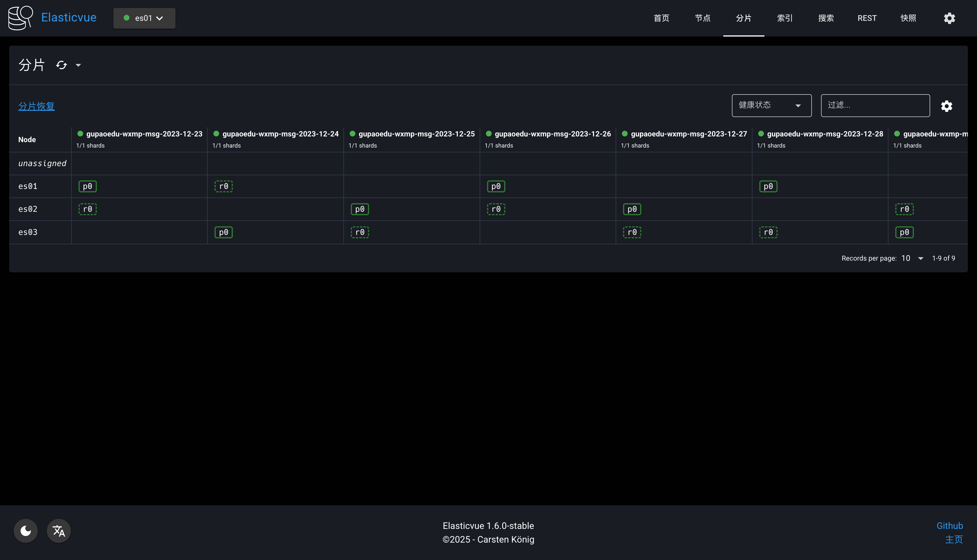Open the Github link in footer

point(949,526)
